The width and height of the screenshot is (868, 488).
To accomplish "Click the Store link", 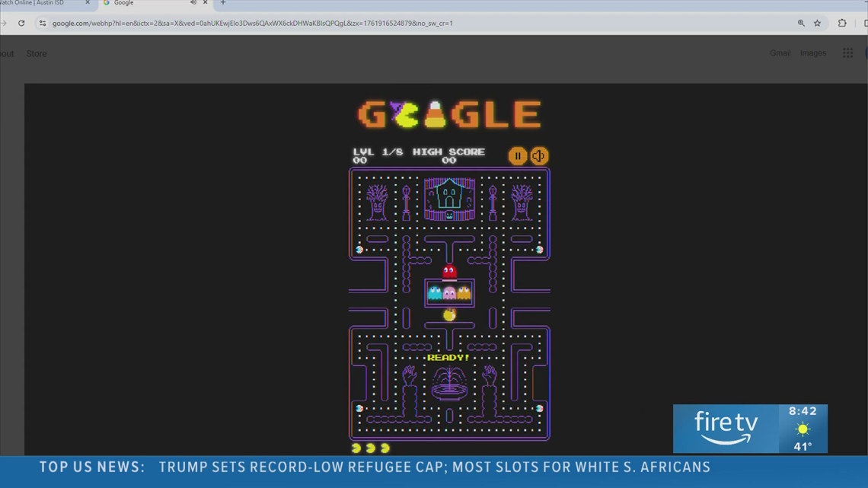I will (x=36, y=53).
